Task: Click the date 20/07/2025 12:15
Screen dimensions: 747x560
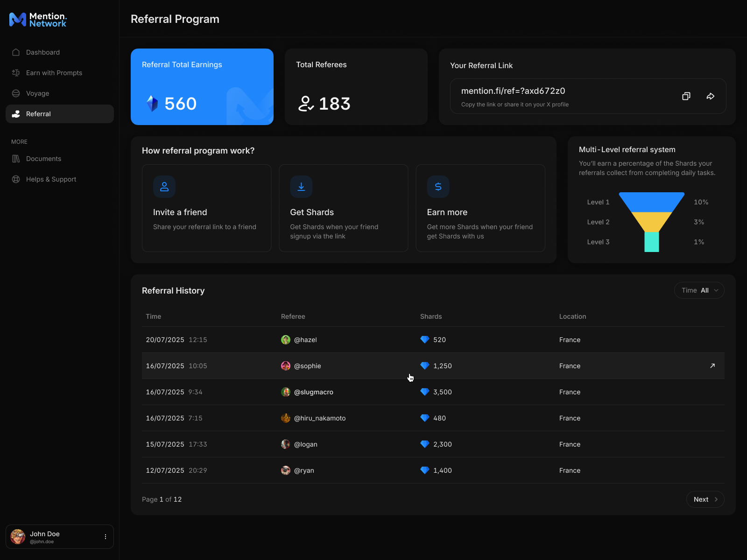Action: coord(176,340)
